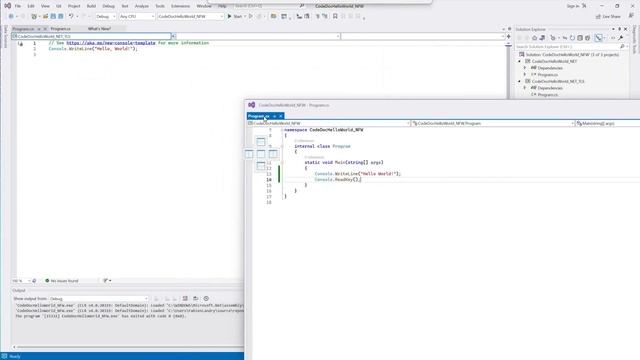Open the Show output from Debug dropdown

[98, 299]
